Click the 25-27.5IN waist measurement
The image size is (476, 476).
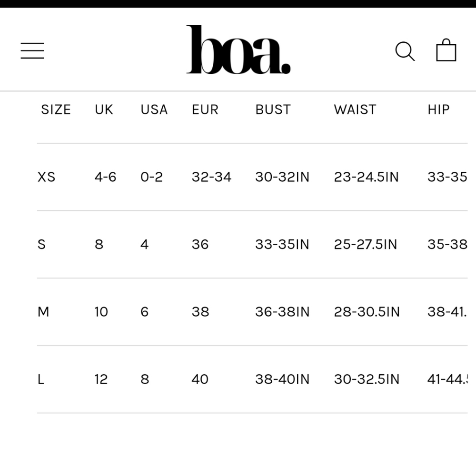pyautogui.click(x=366, y=244)
